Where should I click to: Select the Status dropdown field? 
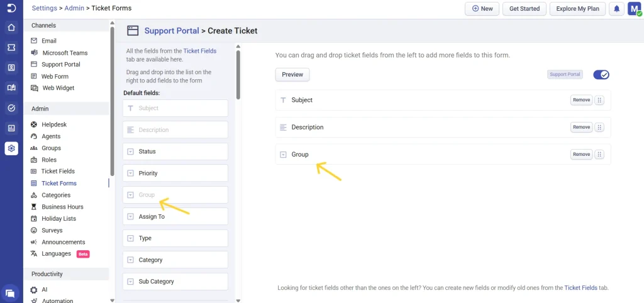pos(175,151)
